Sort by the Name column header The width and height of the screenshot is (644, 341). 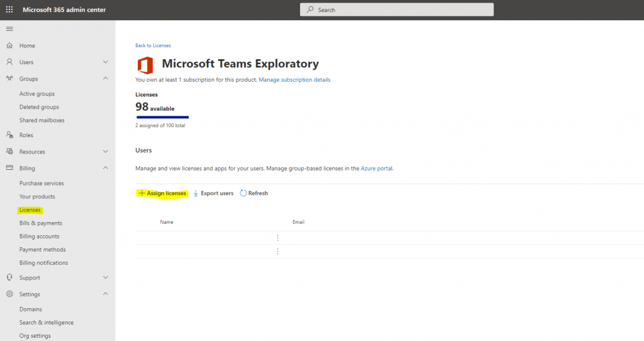(167, 222)
